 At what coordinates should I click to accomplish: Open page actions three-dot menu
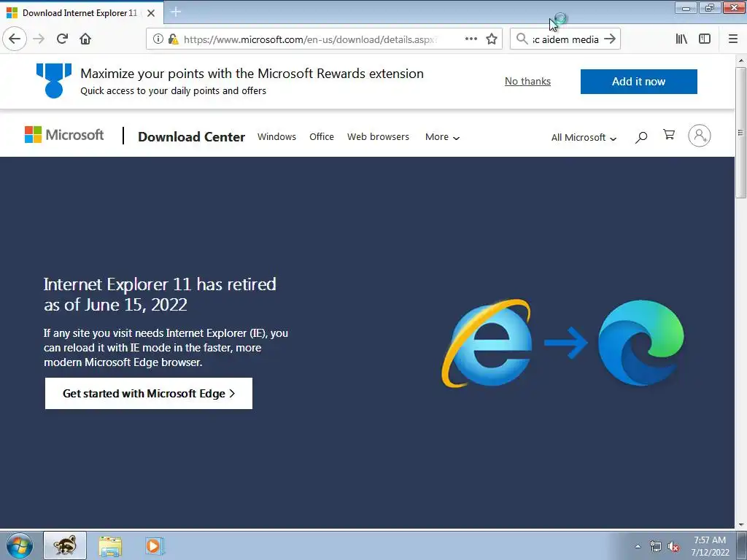[471, 39]
